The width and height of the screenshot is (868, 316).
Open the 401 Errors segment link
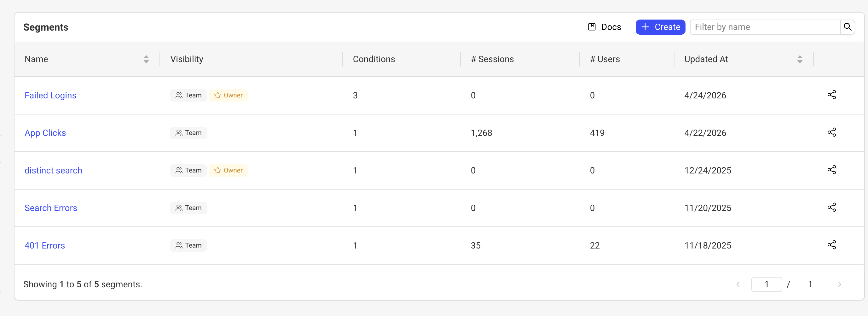[x=45, y=246]
